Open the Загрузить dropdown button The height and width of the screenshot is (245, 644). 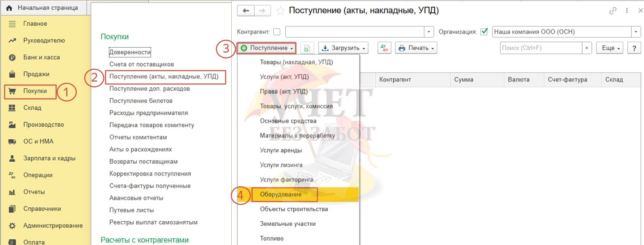click(x=343, y=48)
